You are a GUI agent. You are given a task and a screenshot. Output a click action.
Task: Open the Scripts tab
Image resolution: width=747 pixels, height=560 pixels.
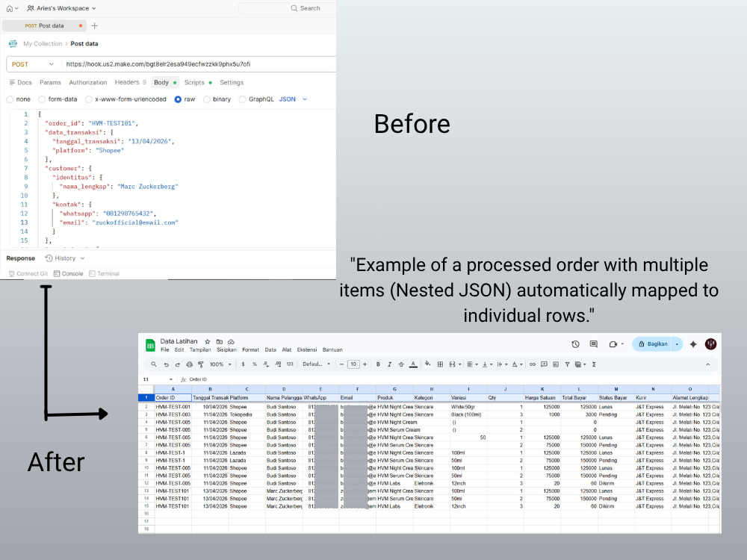pyautogui.click(x=198, y=82)
